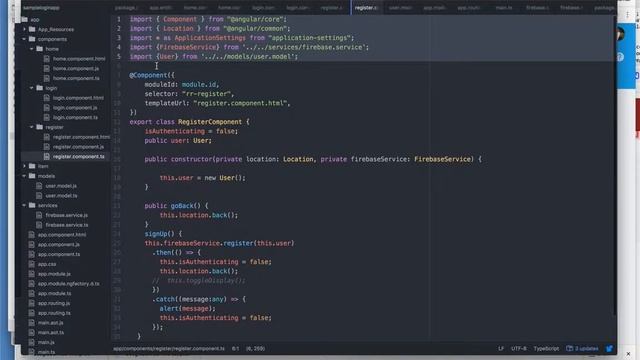
Task: Open user.model.ts file
Action: pos(61,196)
